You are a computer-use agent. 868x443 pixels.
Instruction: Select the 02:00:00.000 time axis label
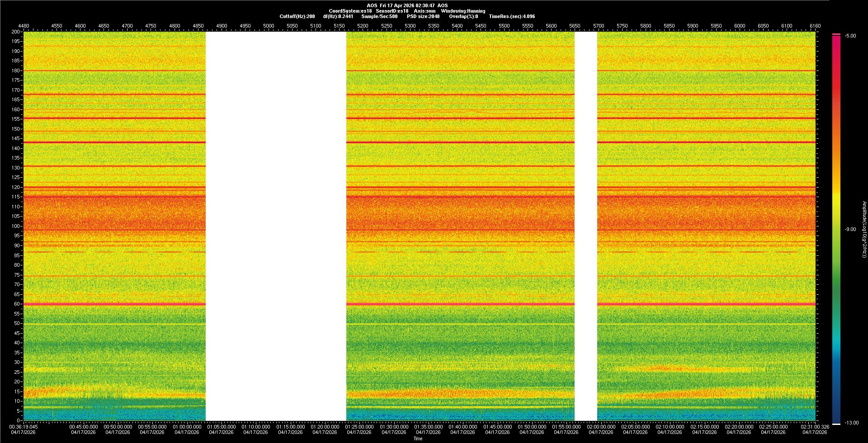coord(601,427)
